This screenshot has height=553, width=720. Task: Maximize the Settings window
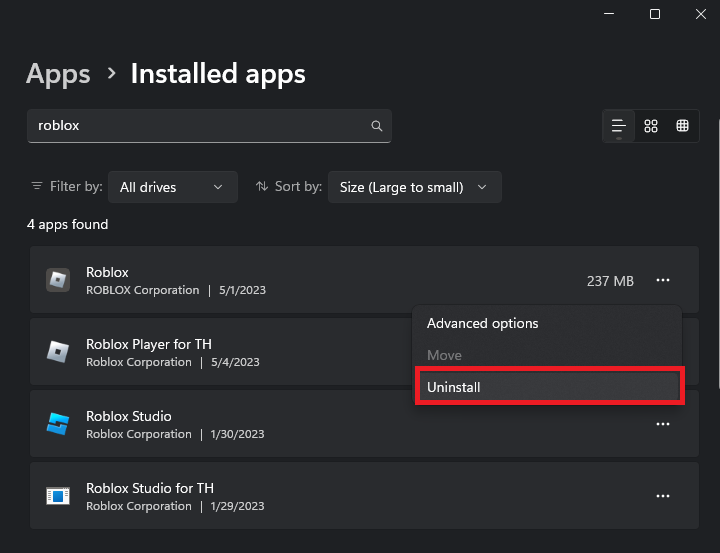coord(655,14)
